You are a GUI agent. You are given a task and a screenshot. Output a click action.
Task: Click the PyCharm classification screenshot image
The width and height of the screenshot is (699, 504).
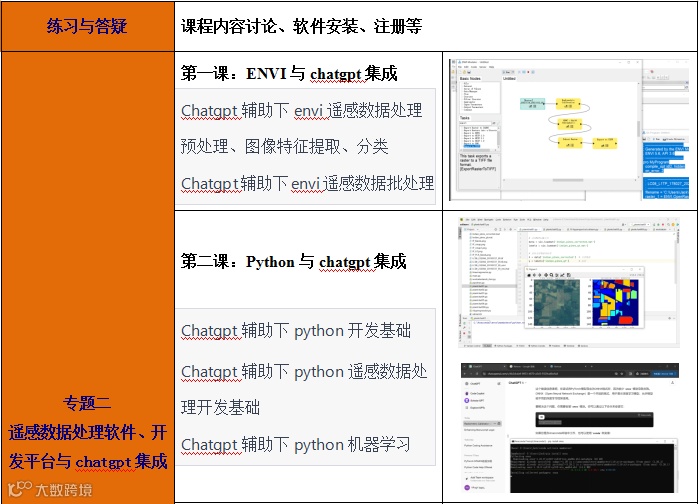coord(569,282)
